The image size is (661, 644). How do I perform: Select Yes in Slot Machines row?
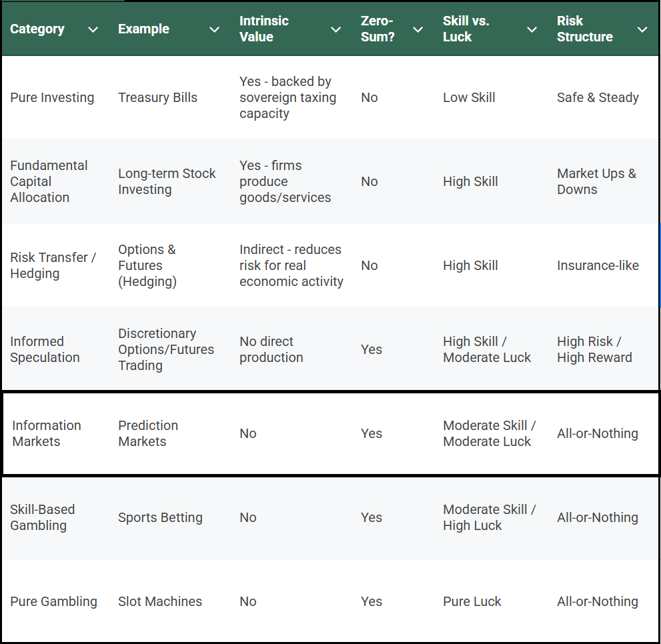[x=372, y=601]
